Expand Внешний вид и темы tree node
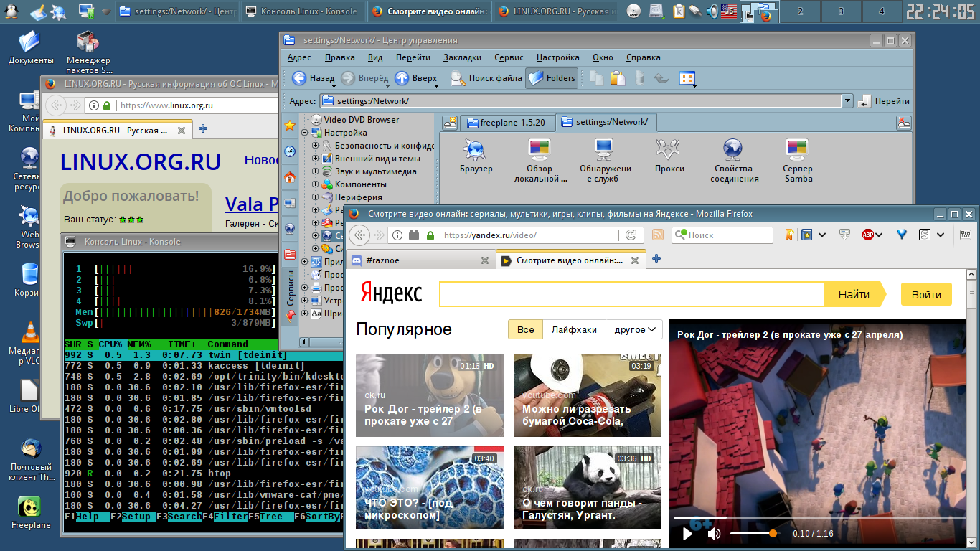980x551 pixels. pos(315,159)
